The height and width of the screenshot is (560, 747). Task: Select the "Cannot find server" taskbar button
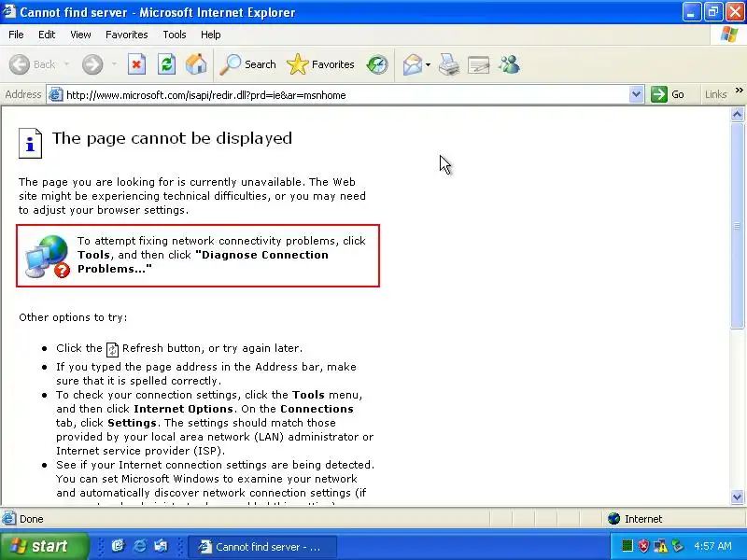pyautogui.click(x=262, y=547)
